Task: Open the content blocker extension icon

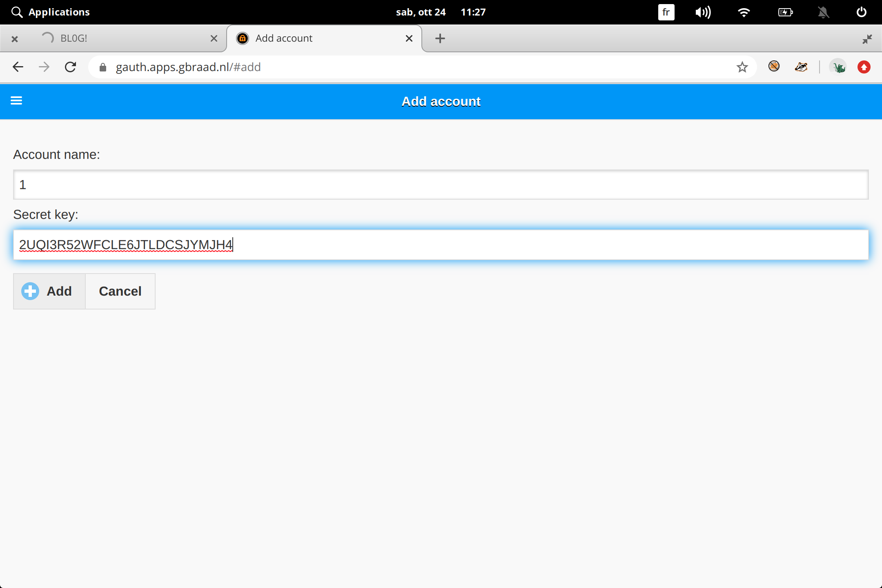Action: click(774, 67)
